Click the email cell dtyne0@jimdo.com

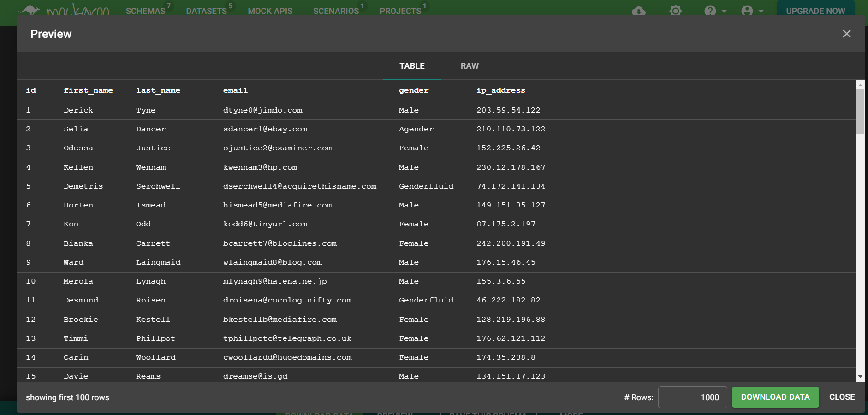pyautogui.click(x=262, y=110)
